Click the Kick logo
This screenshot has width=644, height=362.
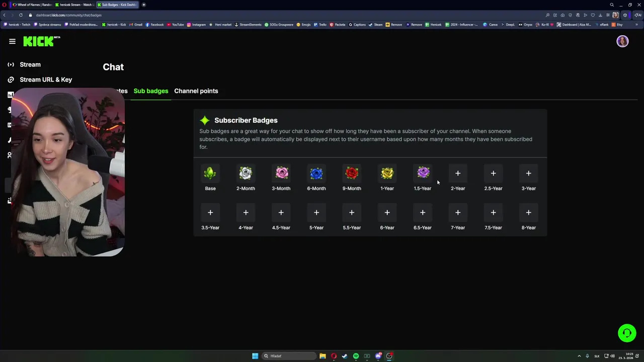click(x=41, y=41)
